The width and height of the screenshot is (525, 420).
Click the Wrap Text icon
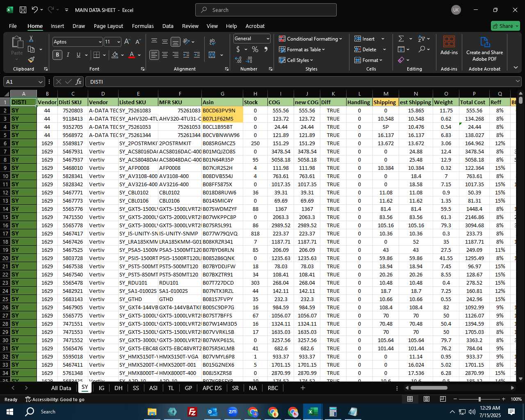coord(212,42)
